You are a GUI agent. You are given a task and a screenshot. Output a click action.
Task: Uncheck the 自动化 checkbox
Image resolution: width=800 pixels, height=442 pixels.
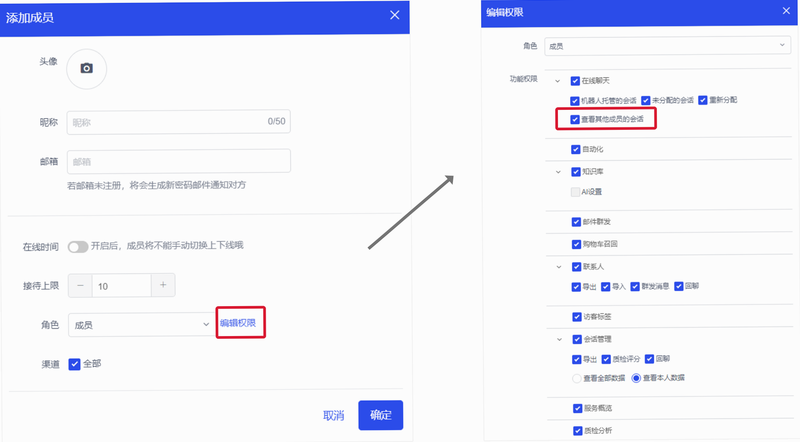576,149
